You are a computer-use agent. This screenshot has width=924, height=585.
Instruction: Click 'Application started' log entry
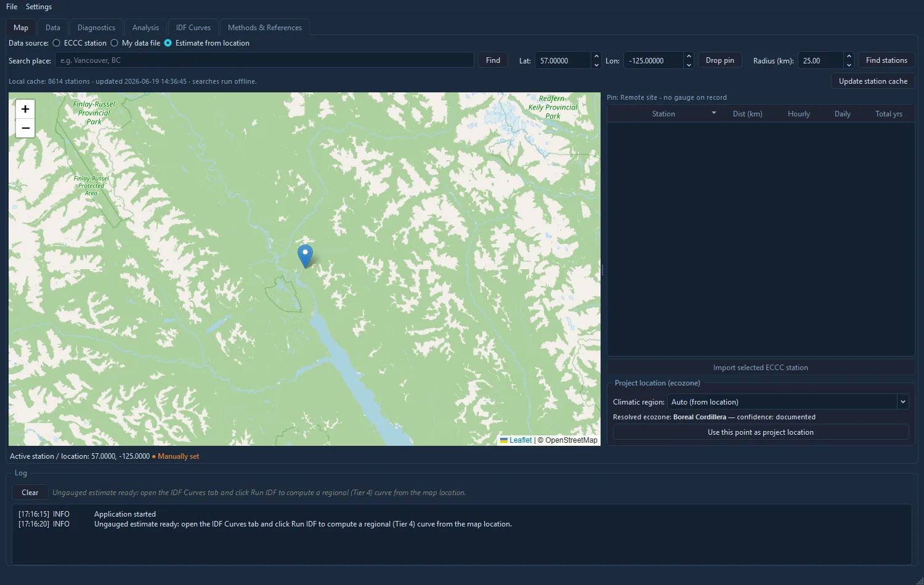click(x=125, y=514)
